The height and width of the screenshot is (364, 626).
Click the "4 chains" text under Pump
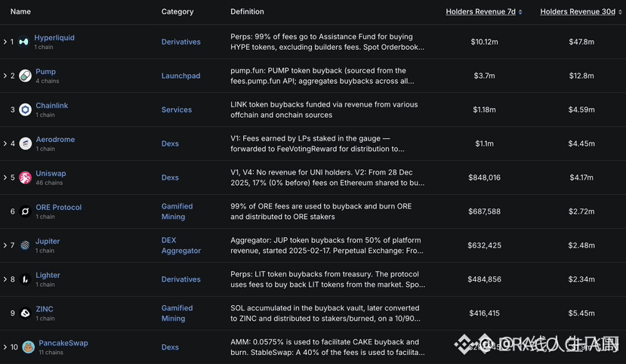(47, 81)
